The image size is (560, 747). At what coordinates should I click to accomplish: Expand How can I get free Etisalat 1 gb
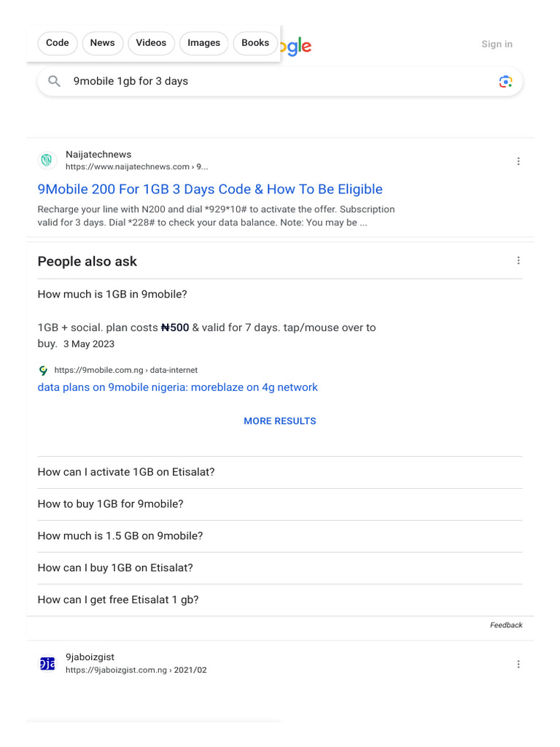279,600
